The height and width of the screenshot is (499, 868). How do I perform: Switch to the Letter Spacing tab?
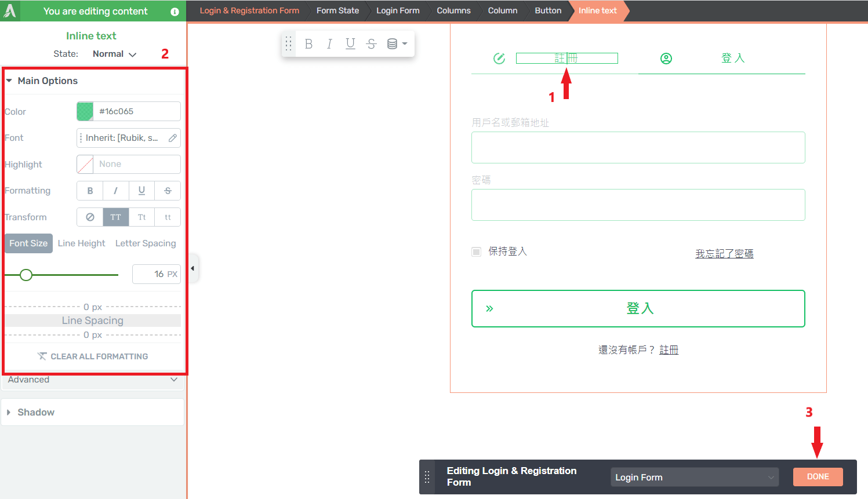tap(146, 243)
